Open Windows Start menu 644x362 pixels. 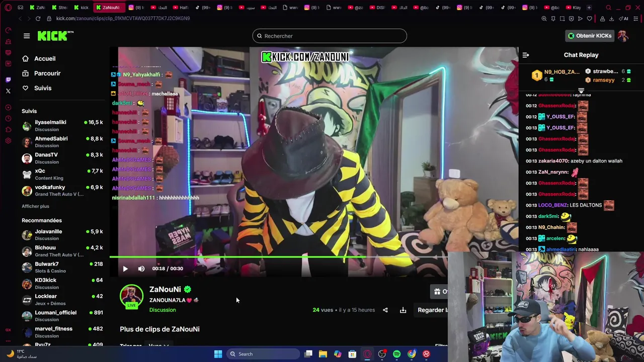[x=218, y=354]
